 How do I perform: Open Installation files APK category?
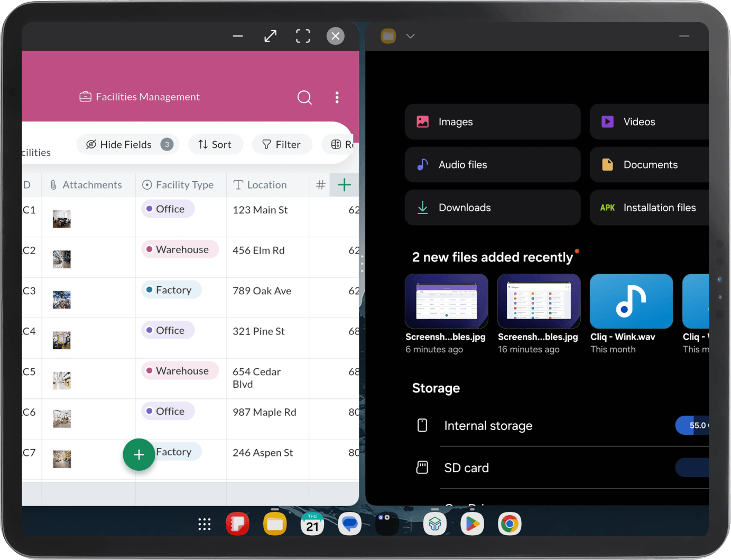(649, 208)
